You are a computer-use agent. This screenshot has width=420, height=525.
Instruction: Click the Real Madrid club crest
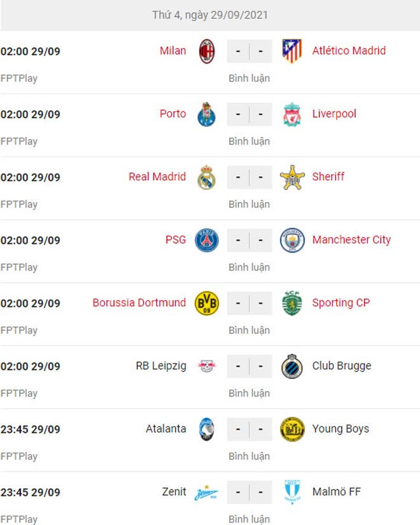click(207, 177)
